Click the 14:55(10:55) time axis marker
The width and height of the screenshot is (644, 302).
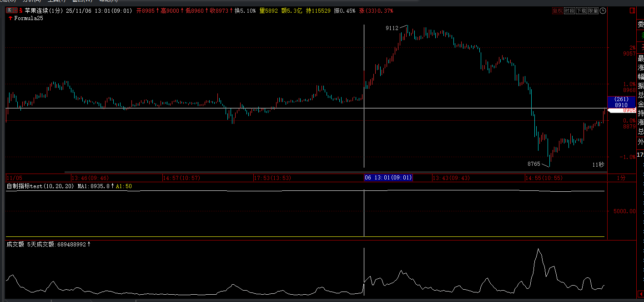click(x=543, y=178)
